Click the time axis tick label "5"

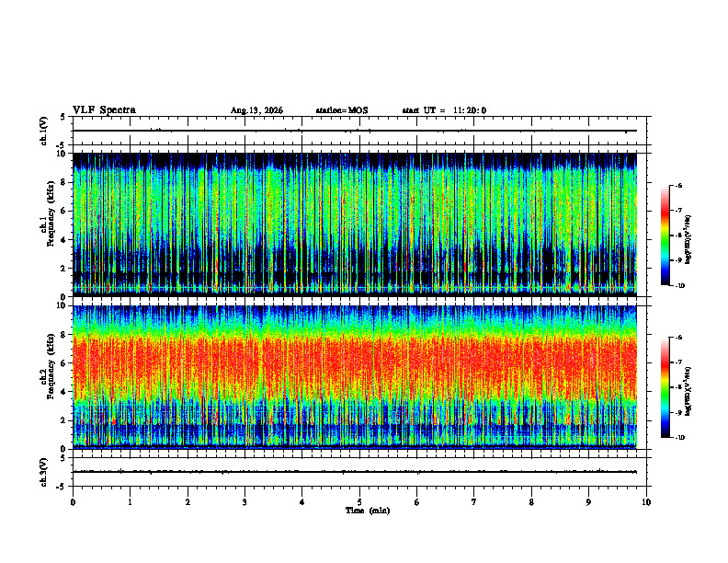359,502
